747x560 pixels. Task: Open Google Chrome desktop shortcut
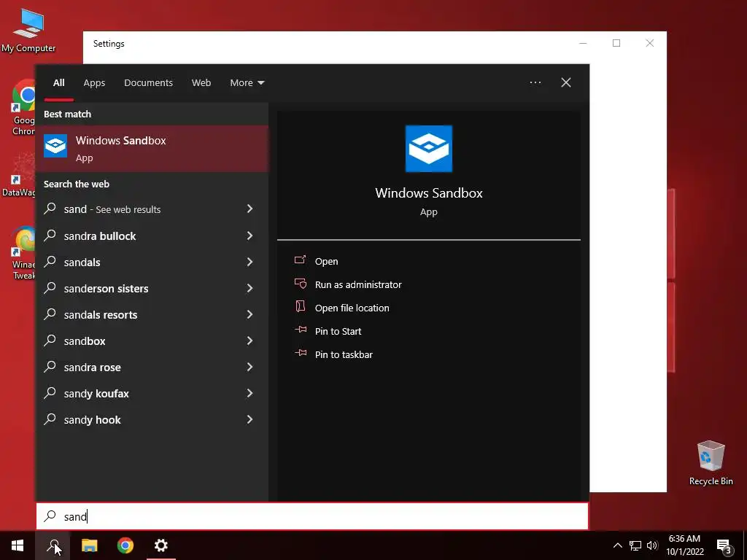click(23, 108)
